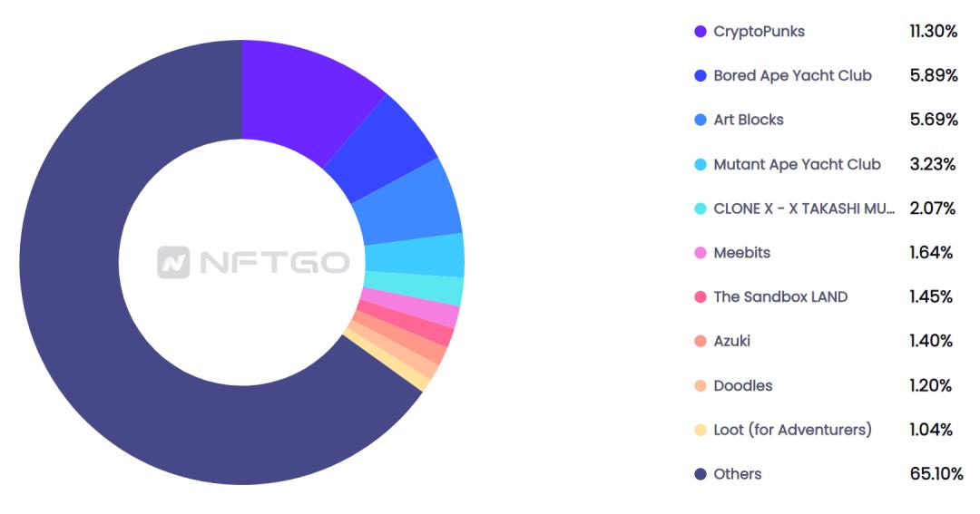Click the 11.30% CryptoPunks percentage value
This screenshot has width=980, height=514.
pos(934,31)
